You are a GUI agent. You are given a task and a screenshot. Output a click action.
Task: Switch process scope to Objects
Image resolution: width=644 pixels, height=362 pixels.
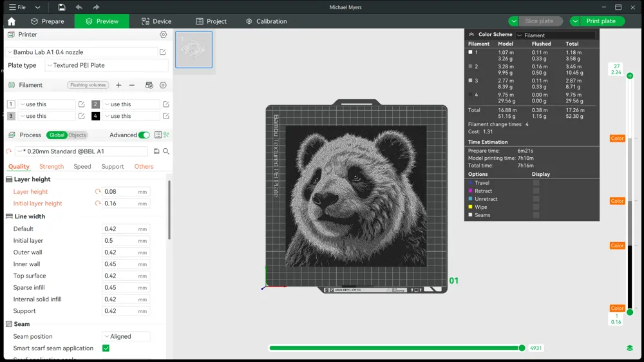[77, 135]
